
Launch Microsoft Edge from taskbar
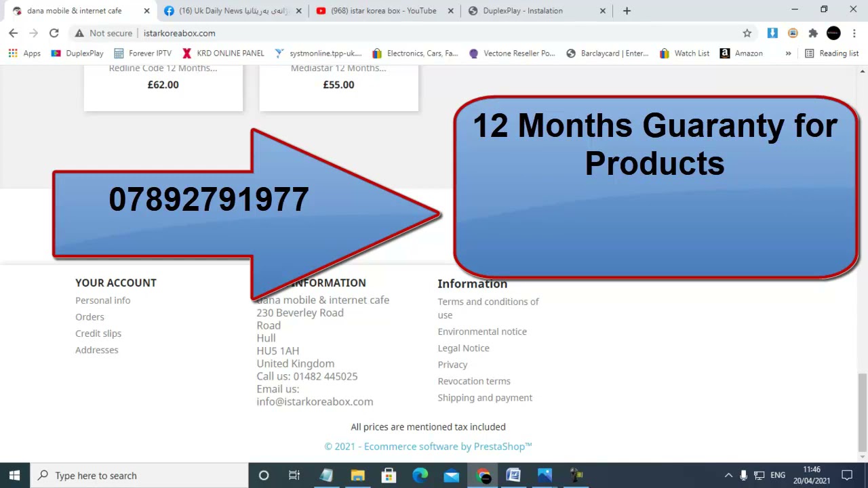420,475
